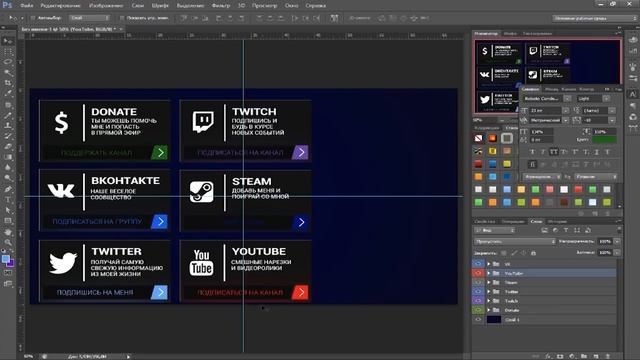640x360 pixels.
Task: Select the Eyedropper tool
Action: 8,94
